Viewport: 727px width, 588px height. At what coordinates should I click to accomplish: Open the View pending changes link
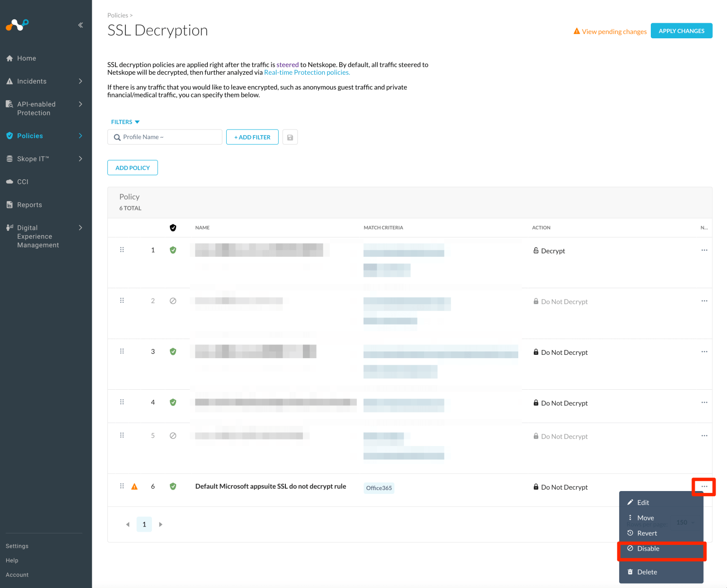(x=614, y=31)
